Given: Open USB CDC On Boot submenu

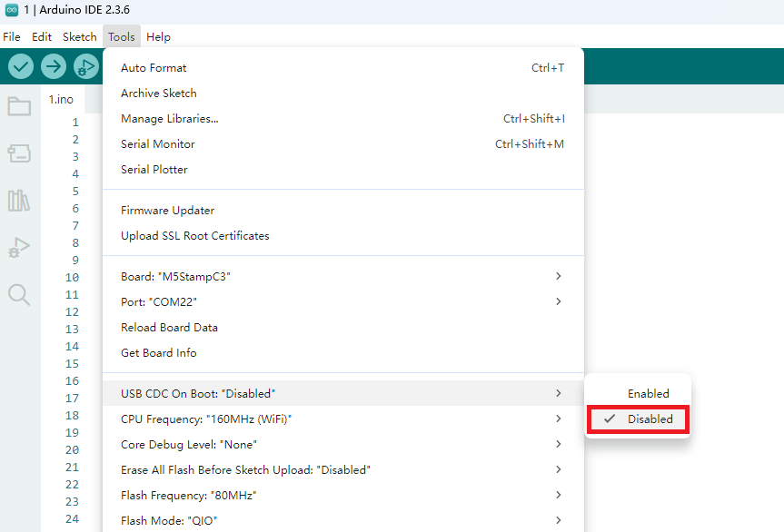Looking at the screenshot, I should [x=343, y=394].
